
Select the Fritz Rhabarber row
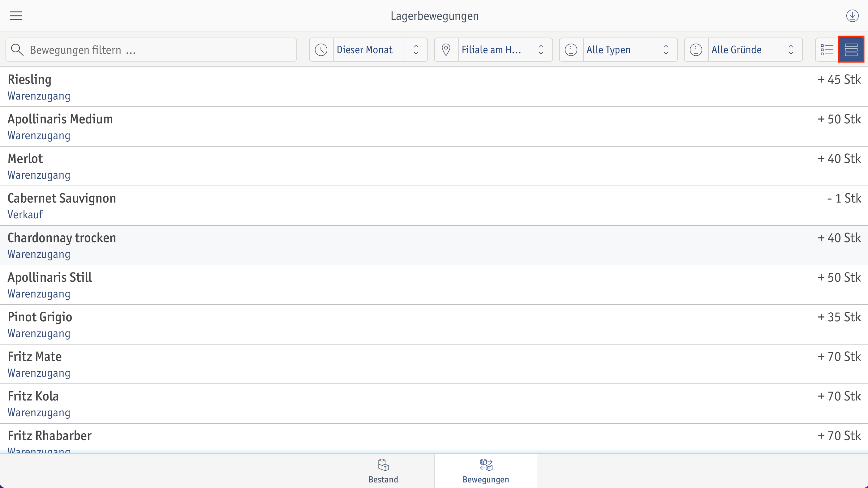coord(434,439)
